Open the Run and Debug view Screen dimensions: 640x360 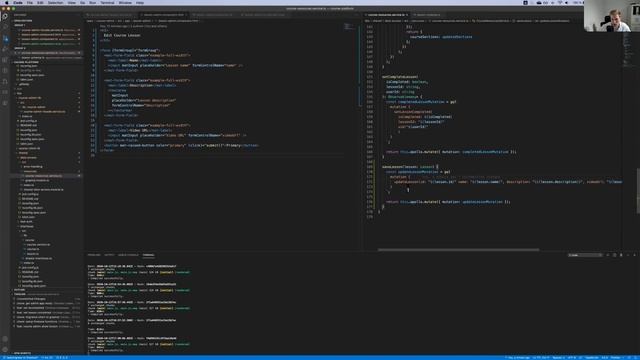click(5, 49)
